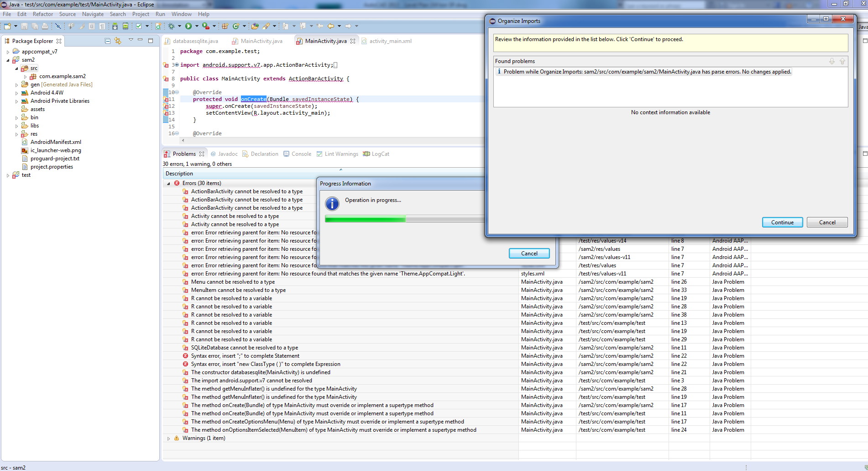Screen dimensions: 868x471
Task: Open the Android SDK Manager icon
Action: coord(115,26)
